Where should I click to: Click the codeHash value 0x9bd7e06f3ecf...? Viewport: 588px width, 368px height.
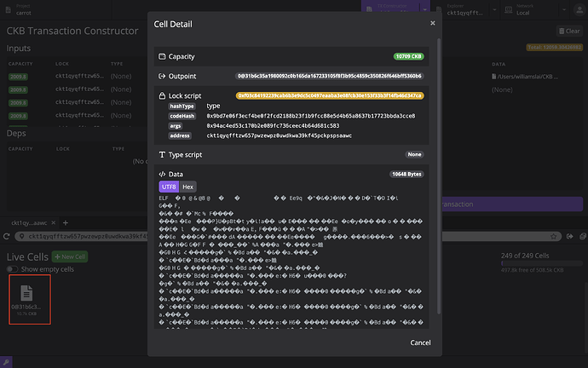coord(311,116)
